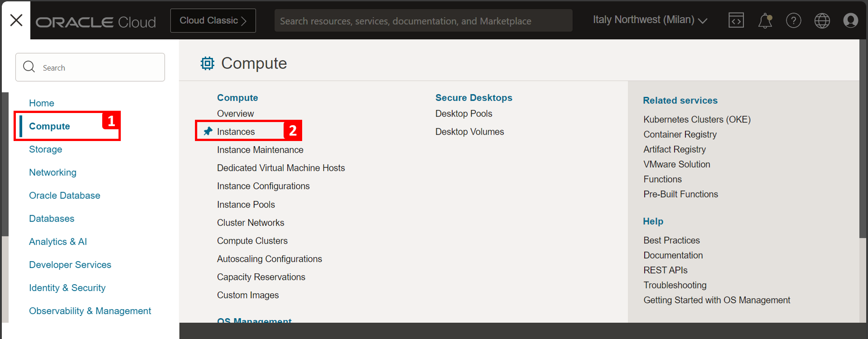Open the Instances link
868x339 pixels.
point(236,132)
